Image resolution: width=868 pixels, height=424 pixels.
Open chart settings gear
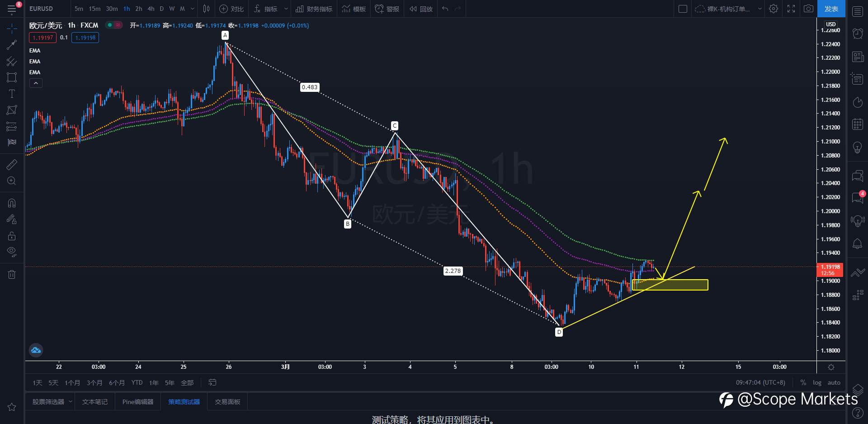click(x=774, y=9)
